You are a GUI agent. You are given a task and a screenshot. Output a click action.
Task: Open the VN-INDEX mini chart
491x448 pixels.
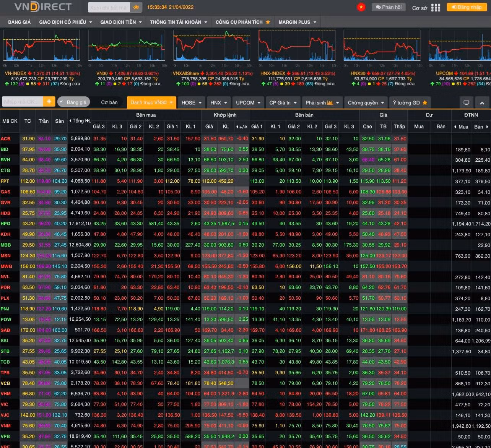pos(42,45)
